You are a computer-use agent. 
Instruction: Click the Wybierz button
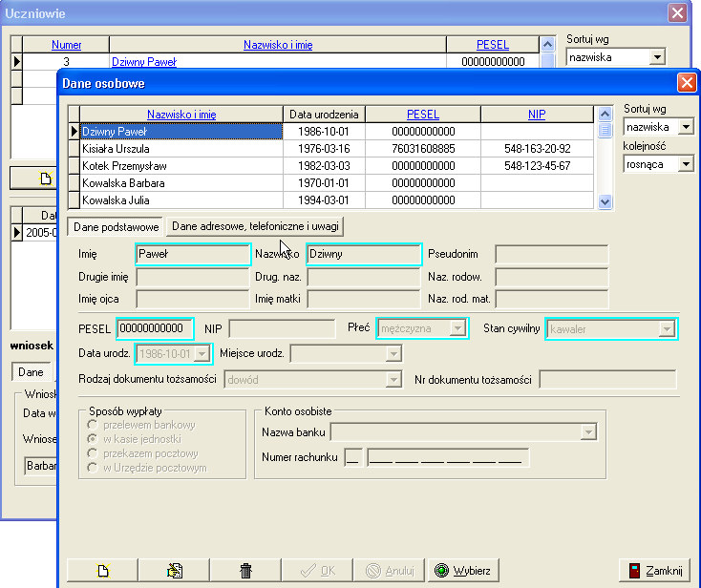click(463, 570)
